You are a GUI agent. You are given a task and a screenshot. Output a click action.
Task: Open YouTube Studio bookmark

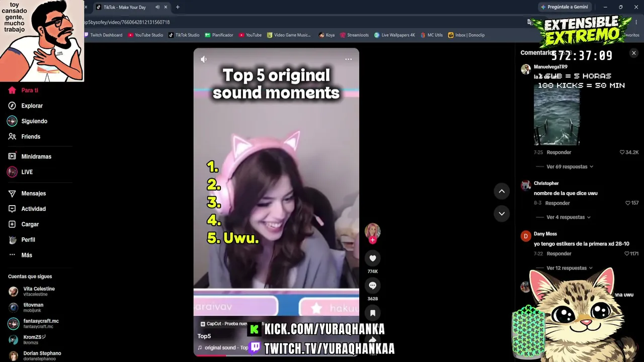(145, 35)
